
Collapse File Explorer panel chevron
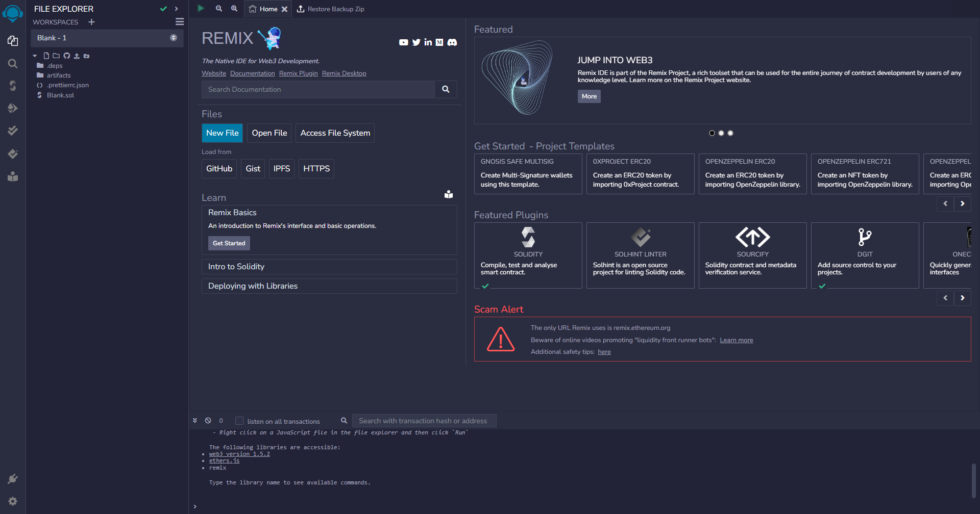[x=177, y=9]
